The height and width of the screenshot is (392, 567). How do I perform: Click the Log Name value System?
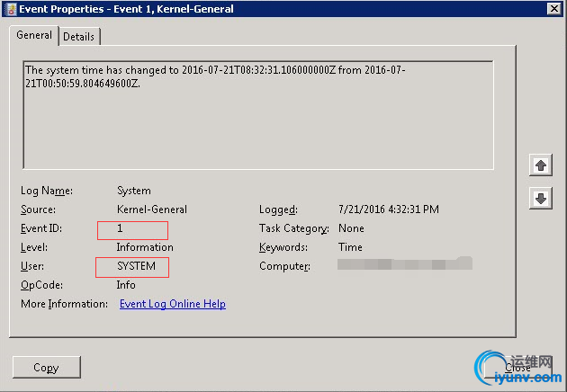coord(134,191)
